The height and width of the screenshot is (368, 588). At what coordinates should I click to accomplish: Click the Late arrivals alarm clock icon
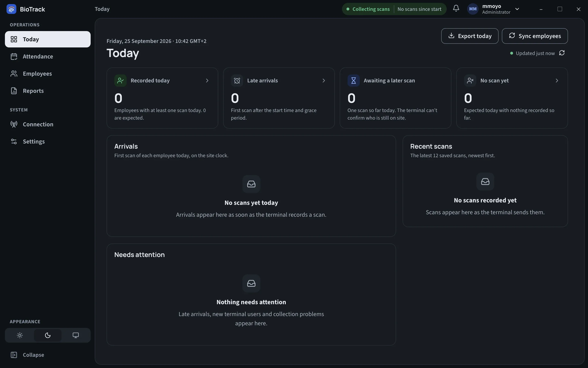[237, 81]
